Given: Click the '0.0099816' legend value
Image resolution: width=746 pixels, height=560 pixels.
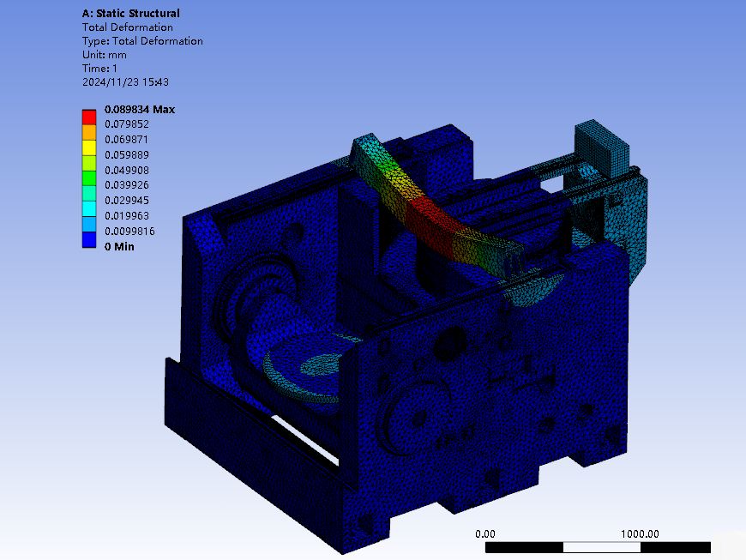Looking at the screenshot, I should [129, 232].
